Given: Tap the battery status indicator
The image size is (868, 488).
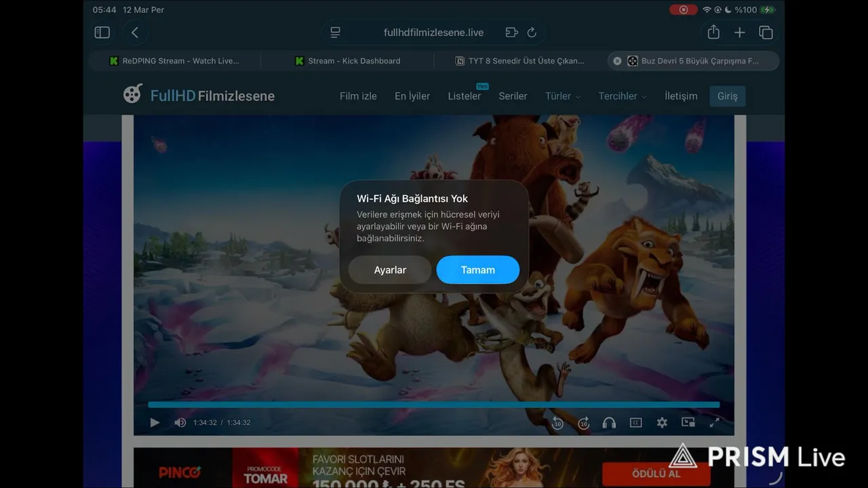Looking at the screenshot, I should (x=767, y=9).
